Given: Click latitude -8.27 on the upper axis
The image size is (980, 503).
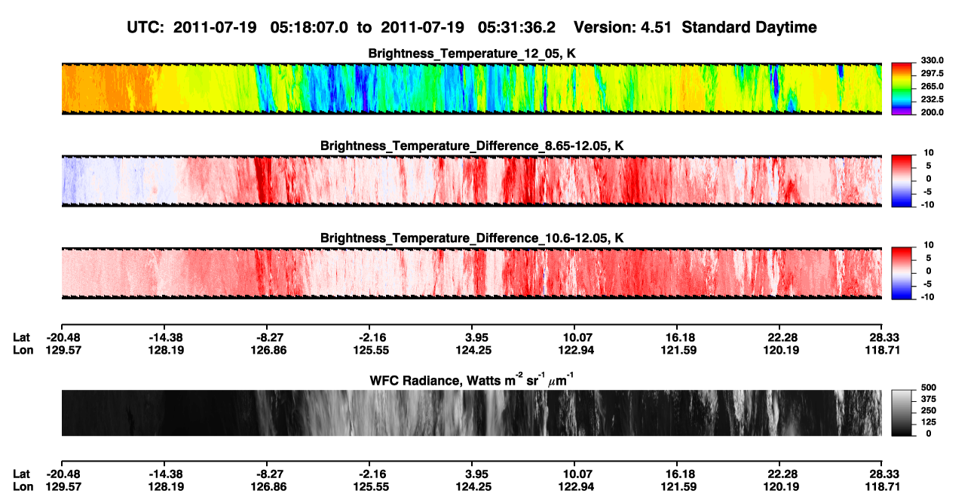Looking at the screenshot, I should 267,338.
